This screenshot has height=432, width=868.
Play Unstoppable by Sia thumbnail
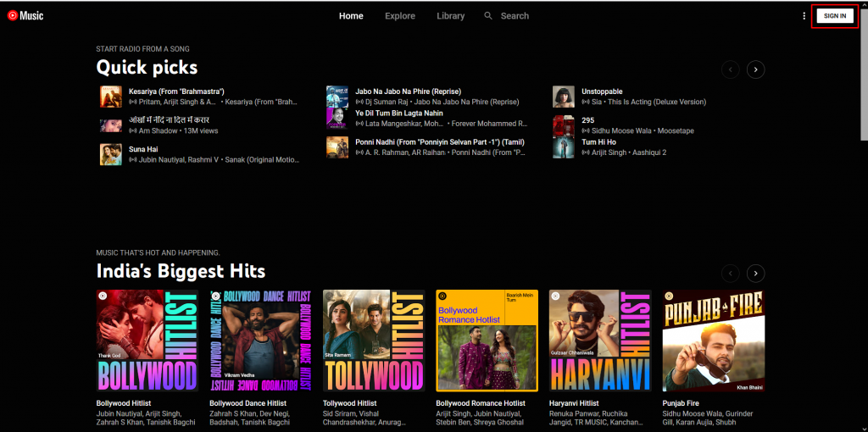coord(564,97)
